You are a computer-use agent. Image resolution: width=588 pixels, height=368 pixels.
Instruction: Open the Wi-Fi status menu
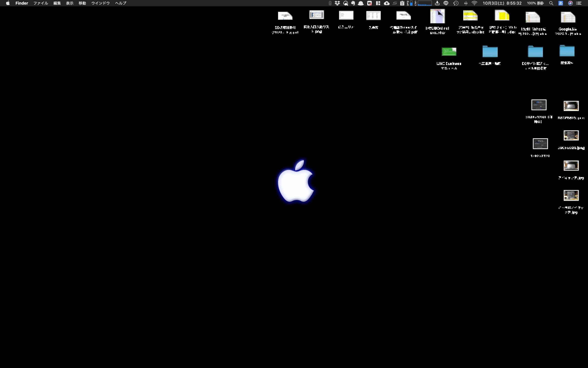474,3
